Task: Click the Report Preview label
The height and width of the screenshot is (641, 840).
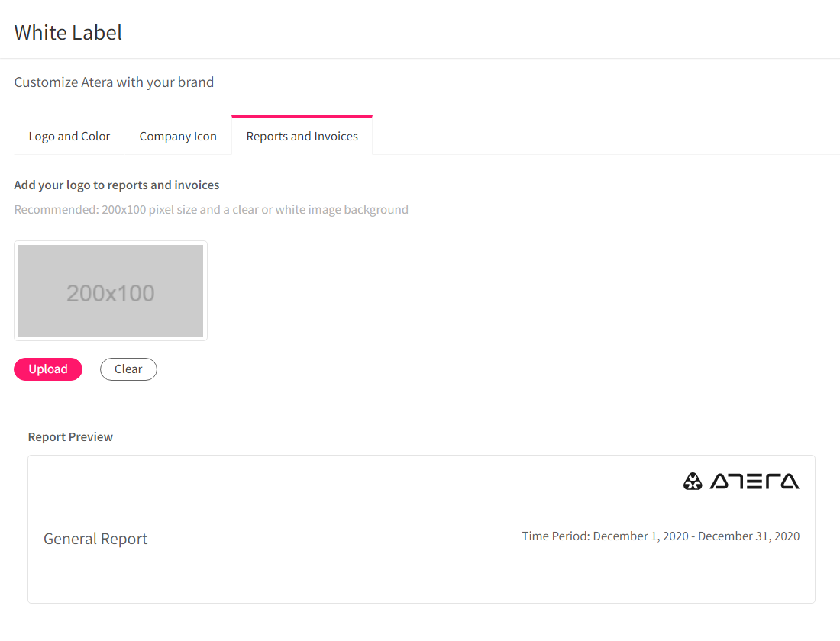Action: pos(70,437)
